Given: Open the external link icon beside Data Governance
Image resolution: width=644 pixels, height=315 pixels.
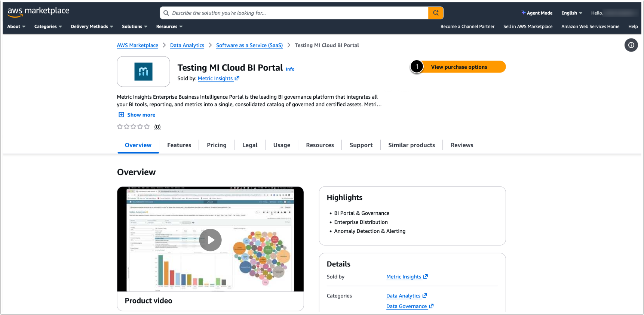Looking at the screenshot, I should [x=431, y=306].
